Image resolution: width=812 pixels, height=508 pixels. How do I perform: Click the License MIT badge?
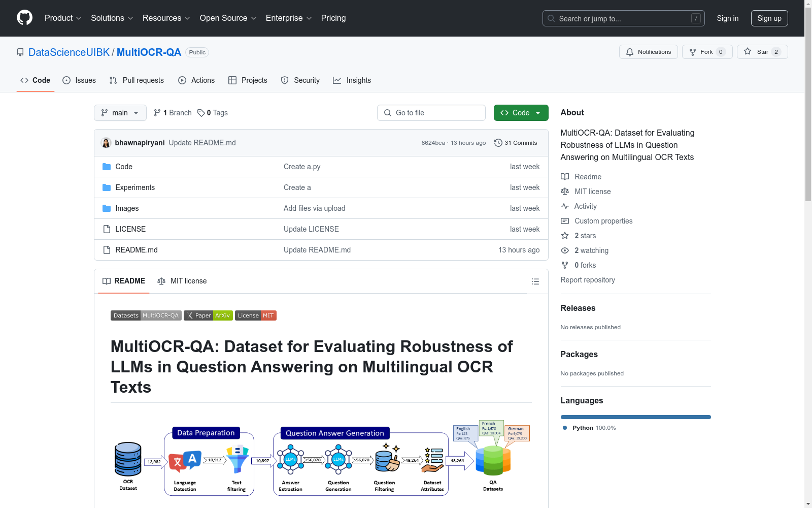[256, 315]
